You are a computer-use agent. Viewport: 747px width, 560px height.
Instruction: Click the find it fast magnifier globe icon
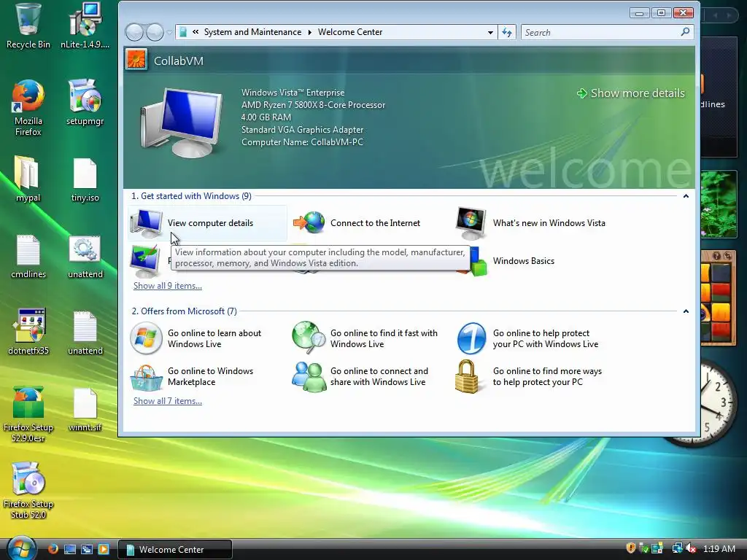309,338
